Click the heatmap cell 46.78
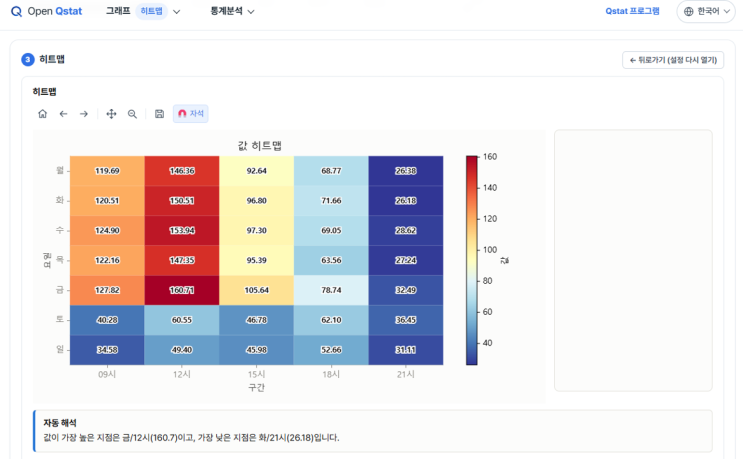Image resolution: width=743 pixels, height=459 pixels. tap(256, 320)
